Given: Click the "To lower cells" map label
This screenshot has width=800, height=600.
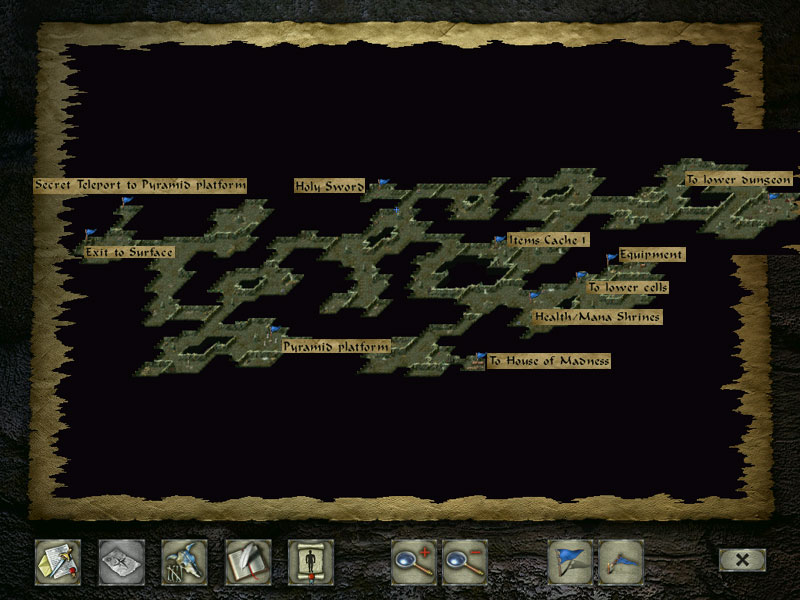Looking at the screenshot, I should coord(628,287).
